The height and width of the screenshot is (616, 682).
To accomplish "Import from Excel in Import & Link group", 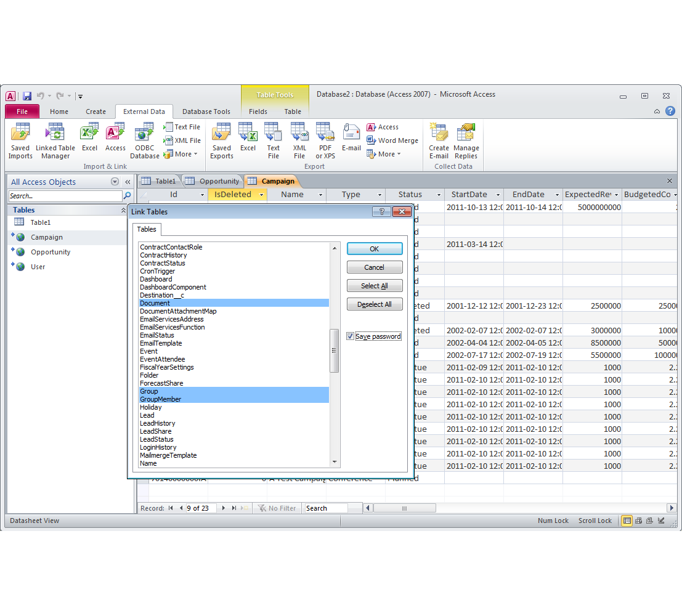I will click(89, 137).
